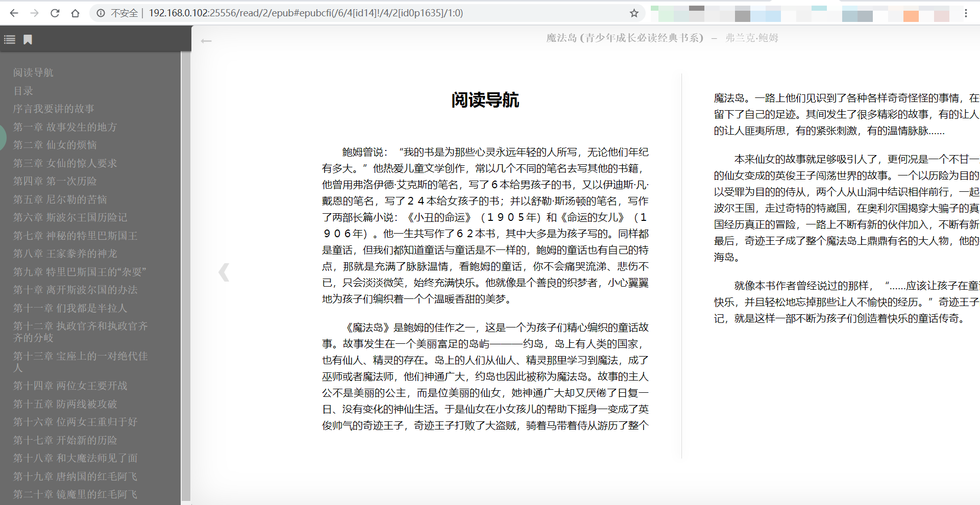Click the browser home icon
980x505 pixels.
(76, 13)
